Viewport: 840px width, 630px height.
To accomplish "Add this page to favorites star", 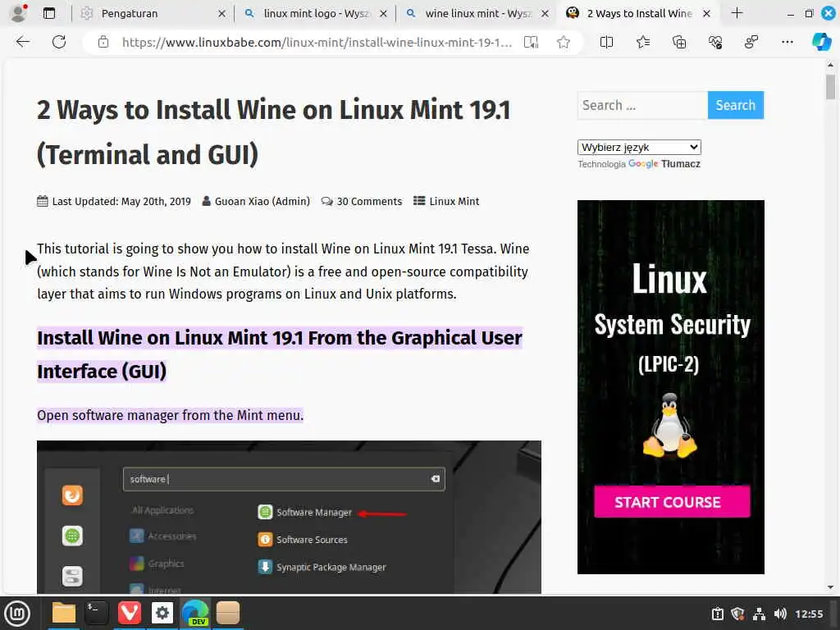I will click(x=563, y=43).
